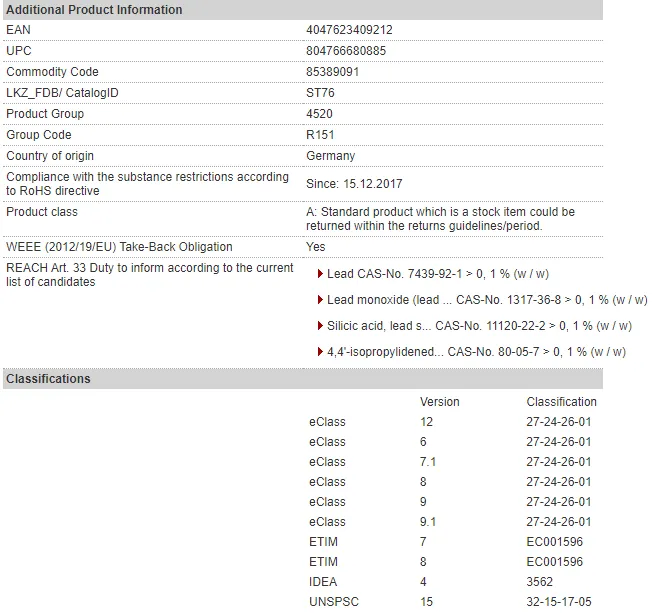Select Commodity Code value 85389091
Viewport: 652px width, 613px height.
tap(332, 72)
